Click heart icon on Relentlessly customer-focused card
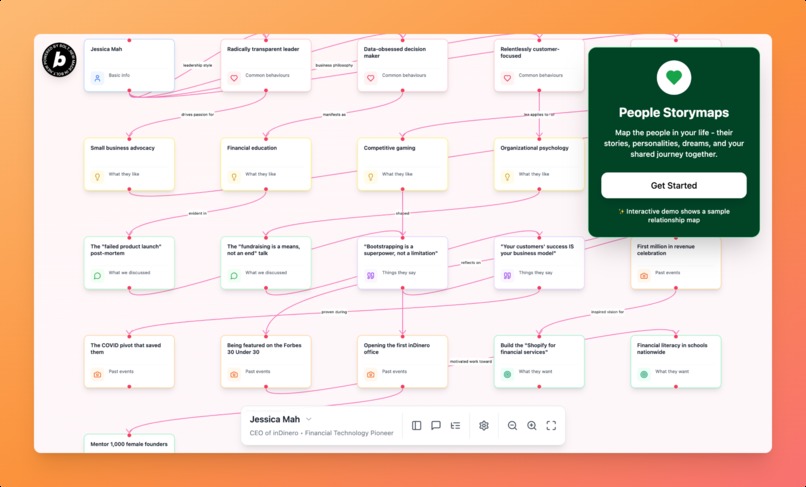Screen dimensions: 806x487 pos(507,78)
